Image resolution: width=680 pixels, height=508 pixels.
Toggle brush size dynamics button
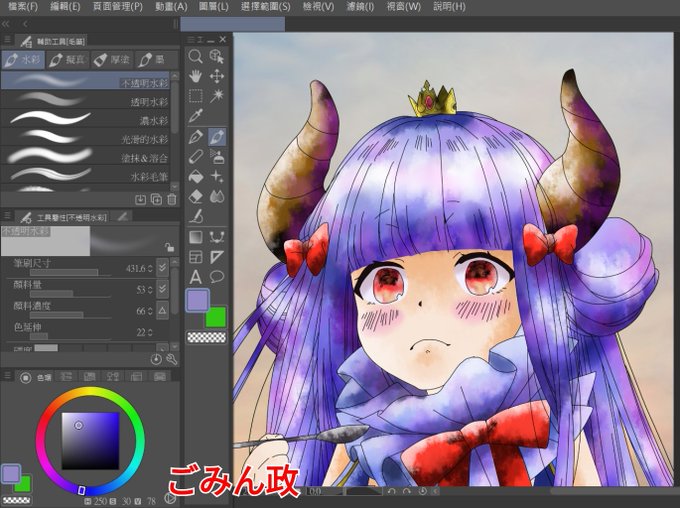tap(162, 268)
